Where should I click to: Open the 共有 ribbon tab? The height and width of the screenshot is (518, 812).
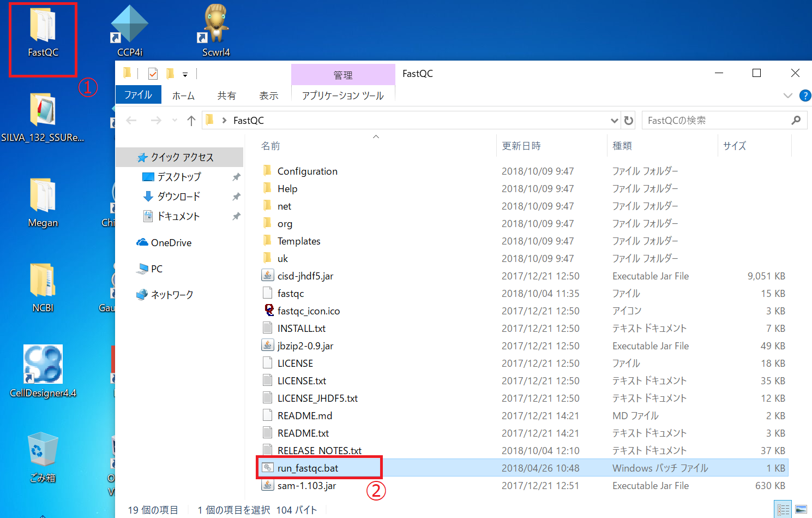(227, 96)
